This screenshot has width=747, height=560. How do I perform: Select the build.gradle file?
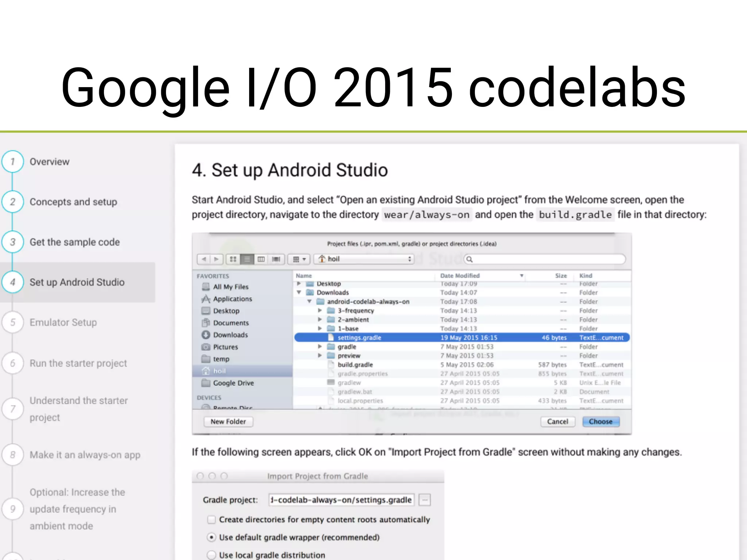pos(462,365)
